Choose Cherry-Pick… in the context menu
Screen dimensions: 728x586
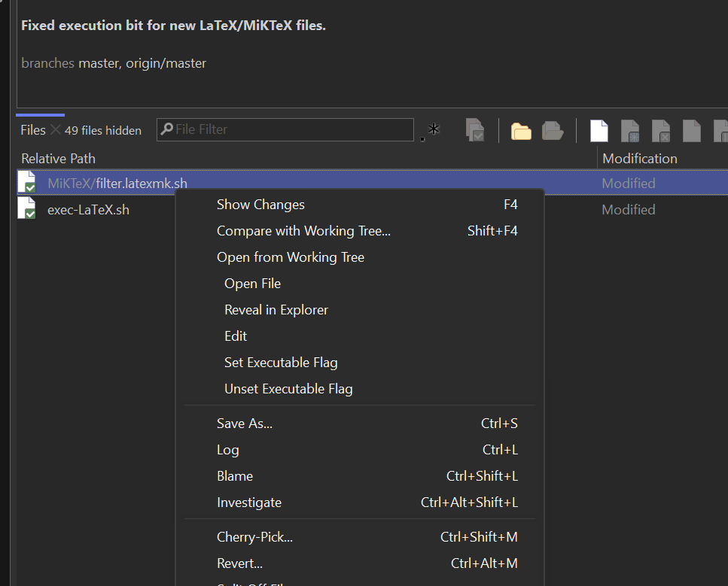click(254, 537)
